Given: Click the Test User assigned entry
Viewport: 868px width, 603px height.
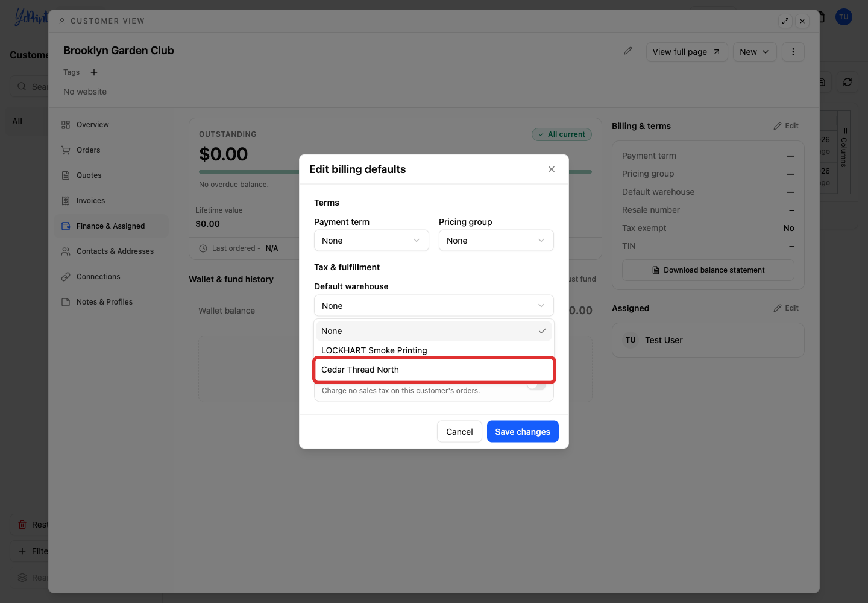Looking at the screenshot, I should 708,340.
